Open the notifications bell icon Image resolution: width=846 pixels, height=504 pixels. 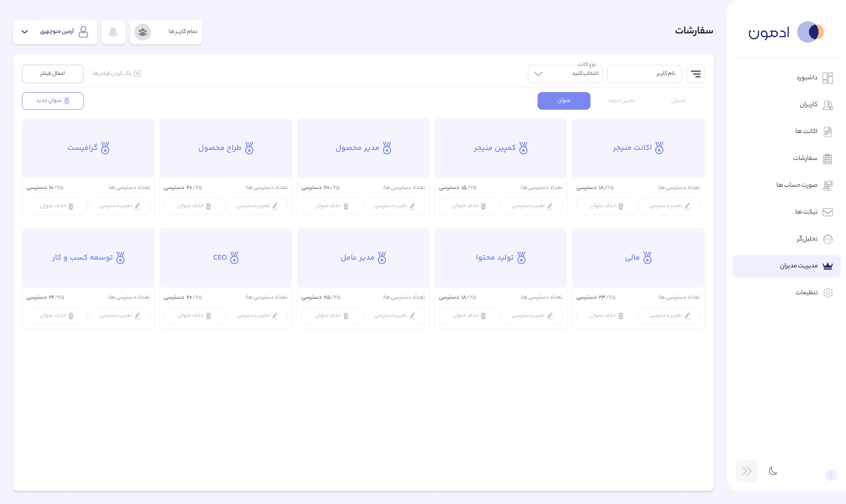(113, 32)
